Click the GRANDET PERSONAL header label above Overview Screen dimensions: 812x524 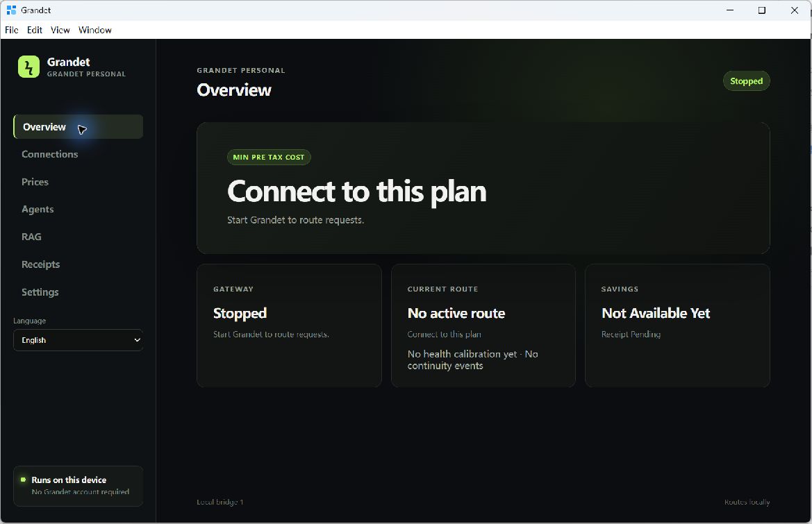pos(241,70)
